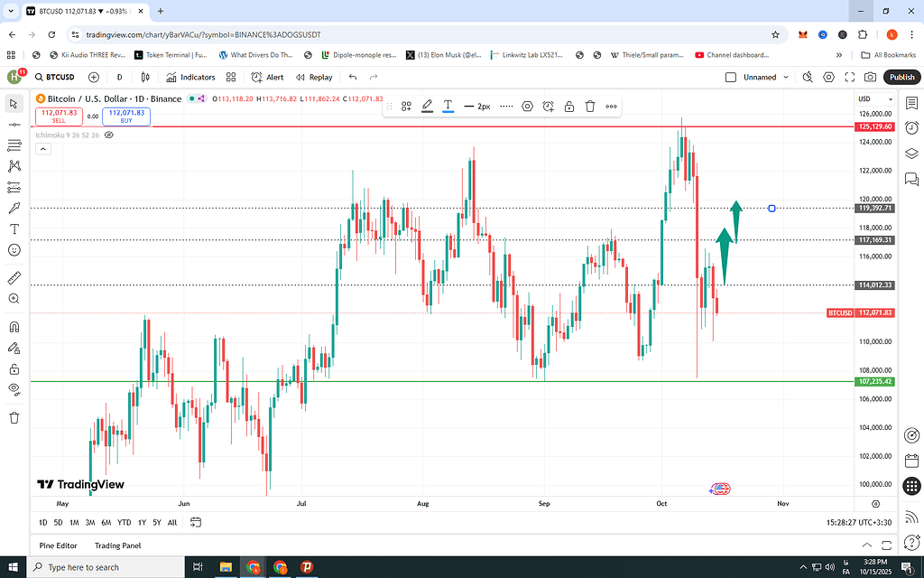Switch to the Pine Editor tab

(58, 545)
